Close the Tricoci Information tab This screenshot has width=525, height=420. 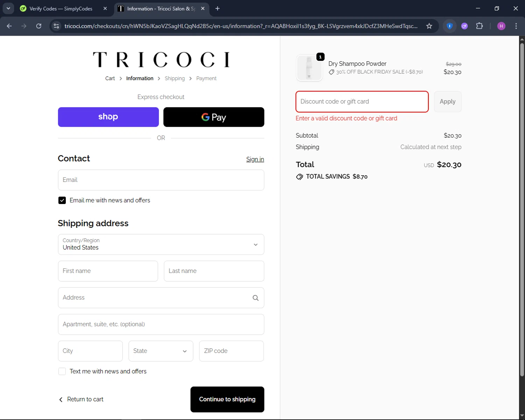click(203, 8)
